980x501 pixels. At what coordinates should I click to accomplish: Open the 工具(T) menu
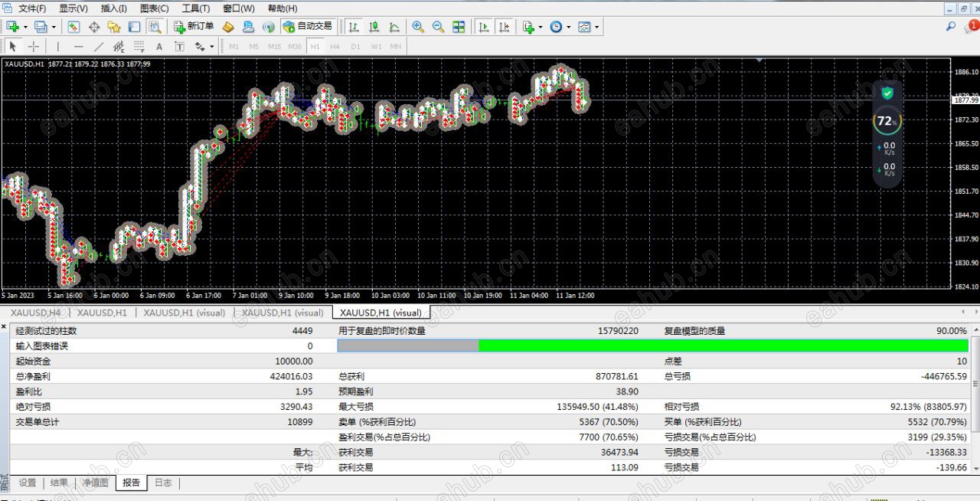tap(196, 8)
